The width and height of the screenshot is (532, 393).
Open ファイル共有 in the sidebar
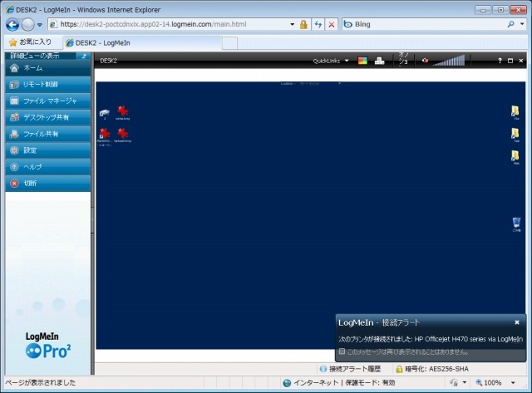(48, 134)
